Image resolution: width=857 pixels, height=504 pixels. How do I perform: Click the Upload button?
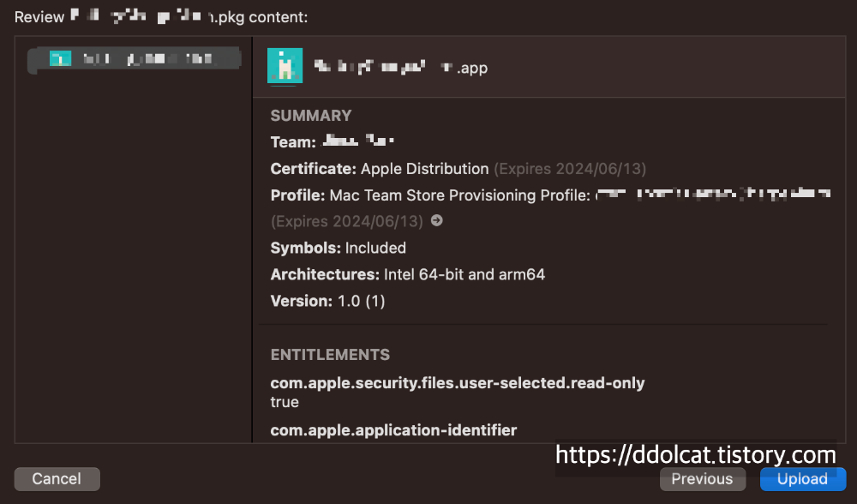802,479
